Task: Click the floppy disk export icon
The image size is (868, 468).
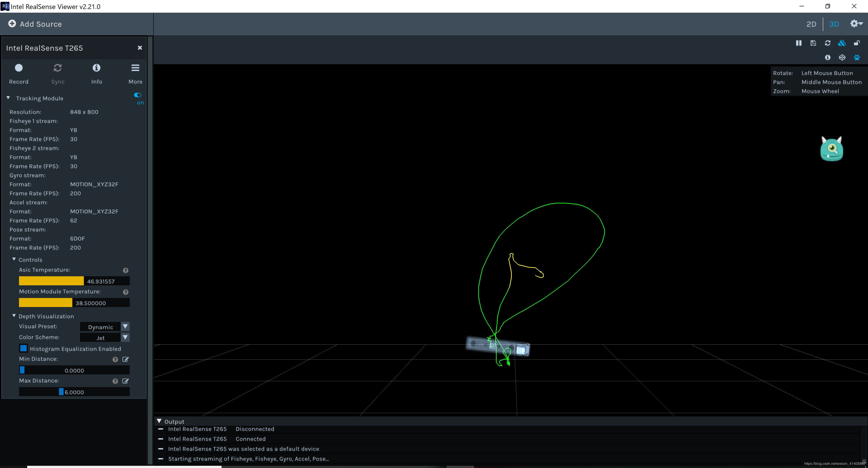Action: [x=813, y=43]
